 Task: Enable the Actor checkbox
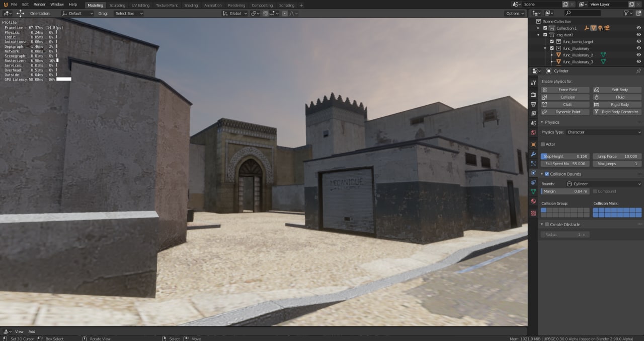[x=543, y=144]
